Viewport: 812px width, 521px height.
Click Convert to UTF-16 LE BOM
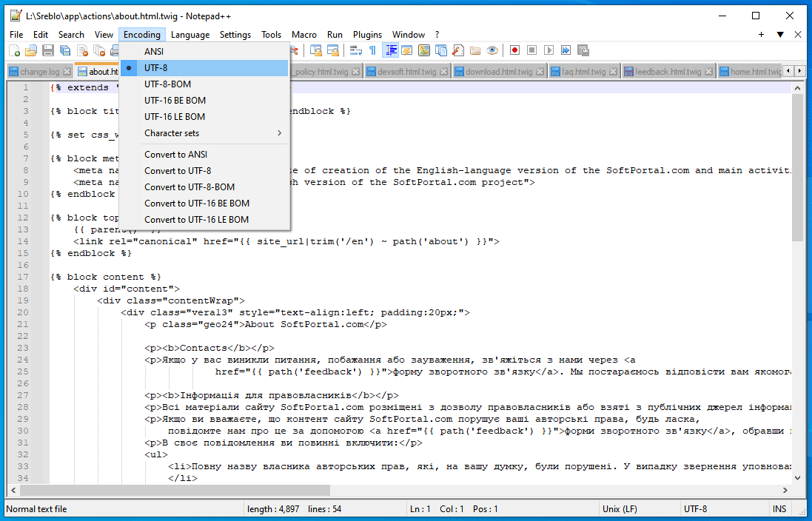(x=204, y=220)
